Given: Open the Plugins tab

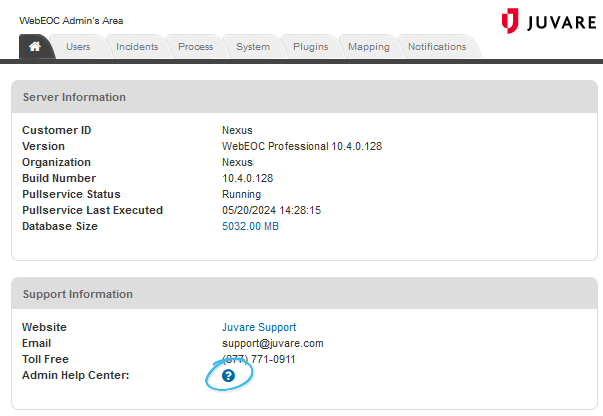Looking at the screenshot, I should [x=310, y=47].
